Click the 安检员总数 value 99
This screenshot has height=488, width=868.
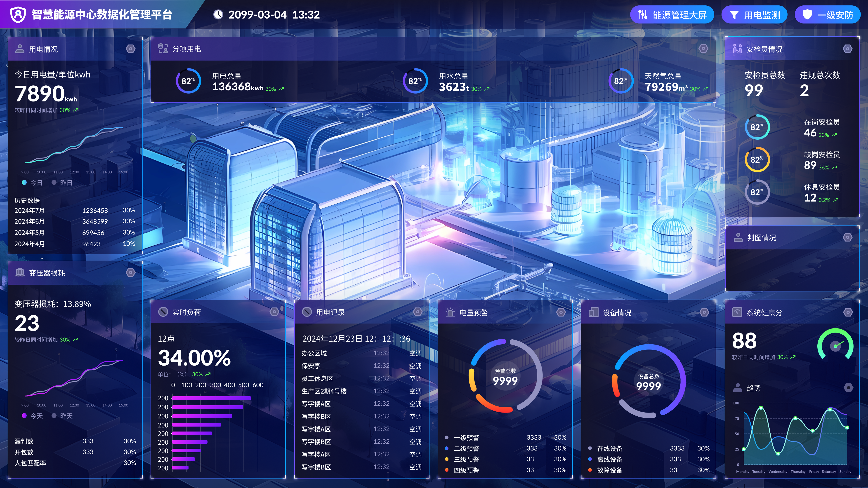pyautogui.click(x=753, y=90)
